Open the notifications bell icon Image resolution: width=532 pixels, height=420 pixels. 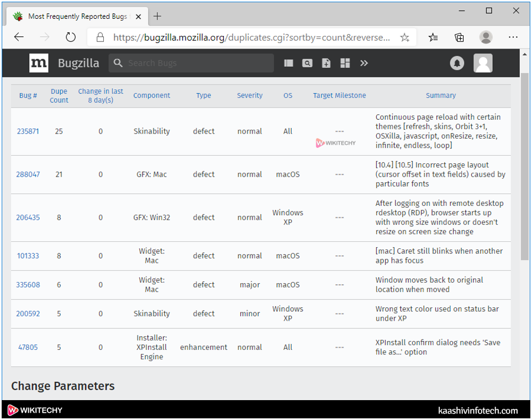coord(457,63)
